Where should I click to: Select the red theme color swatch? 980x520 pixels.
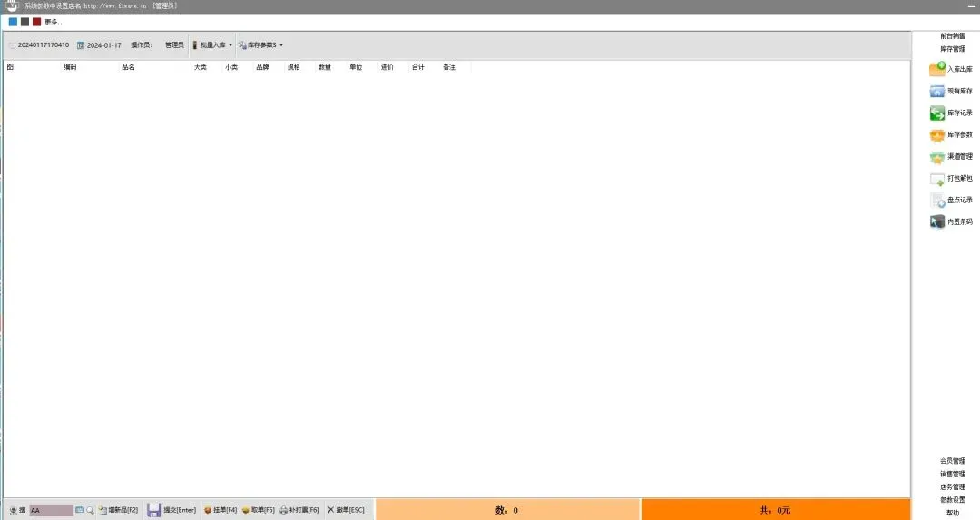(x=37, y=22)
